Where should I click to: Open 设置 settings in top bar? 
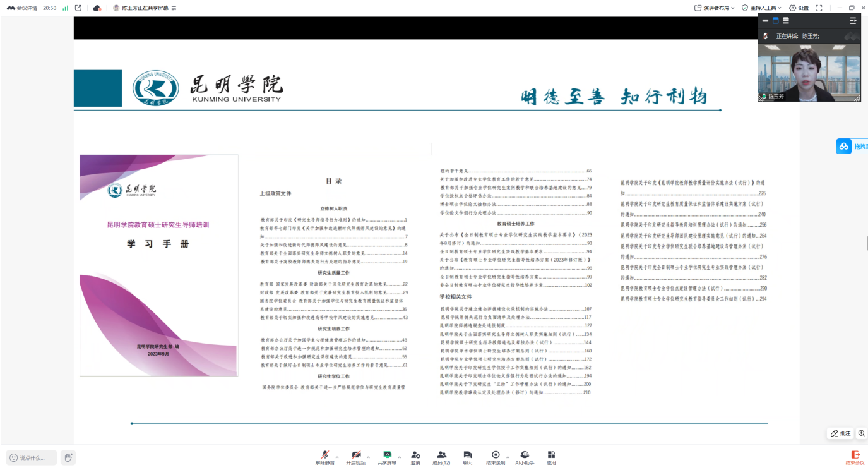(799, 8)
